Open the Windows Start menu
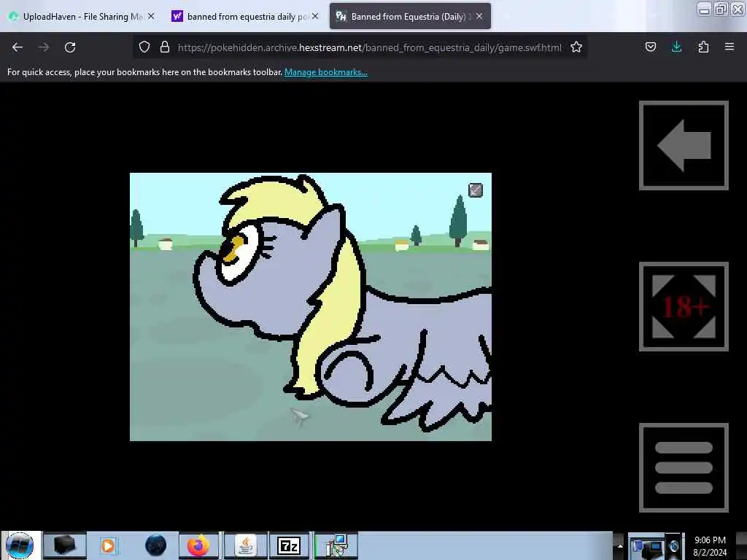Viewport: 747px width, 560px height. click(x=20, y=545)
